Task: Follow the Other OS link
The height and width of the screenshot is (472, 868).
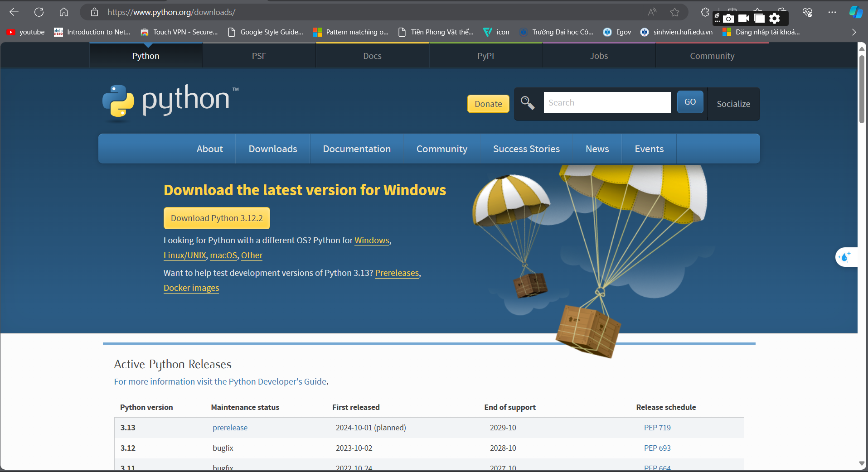Action: point(252,255)
